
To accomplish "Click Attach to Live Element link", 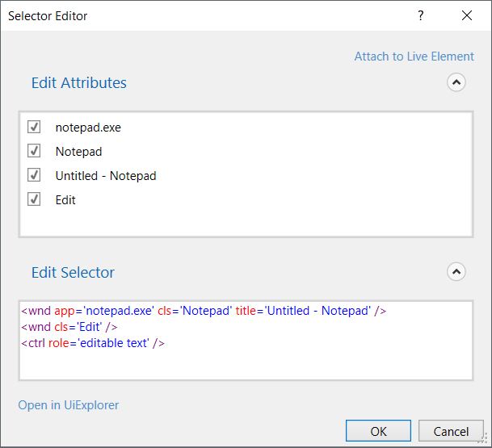I will [x=414, y=57].
